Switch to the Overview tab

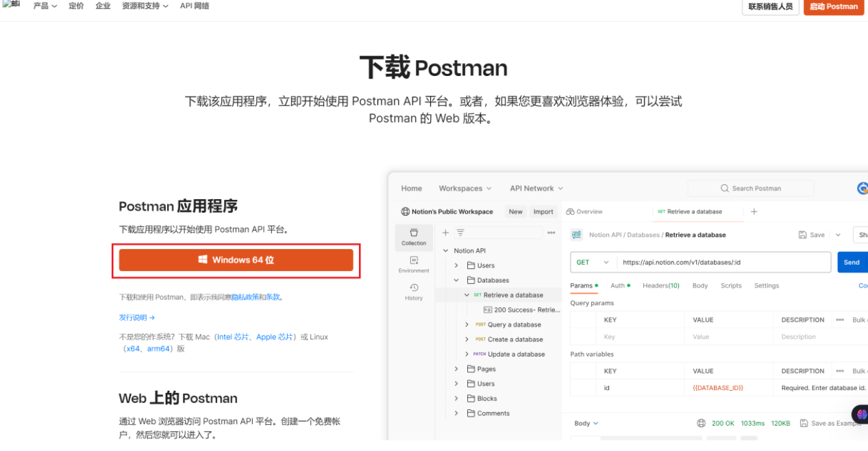584,211
